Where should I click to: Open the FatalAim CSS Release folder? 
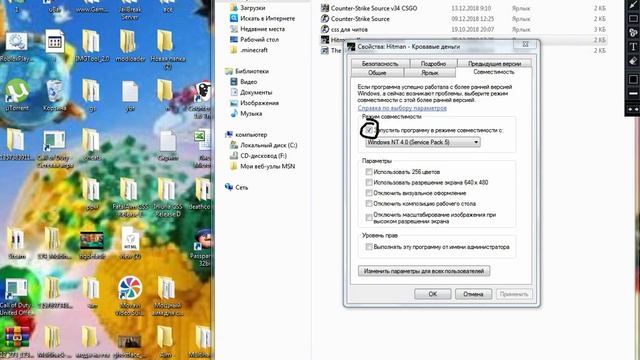(130, 197)
